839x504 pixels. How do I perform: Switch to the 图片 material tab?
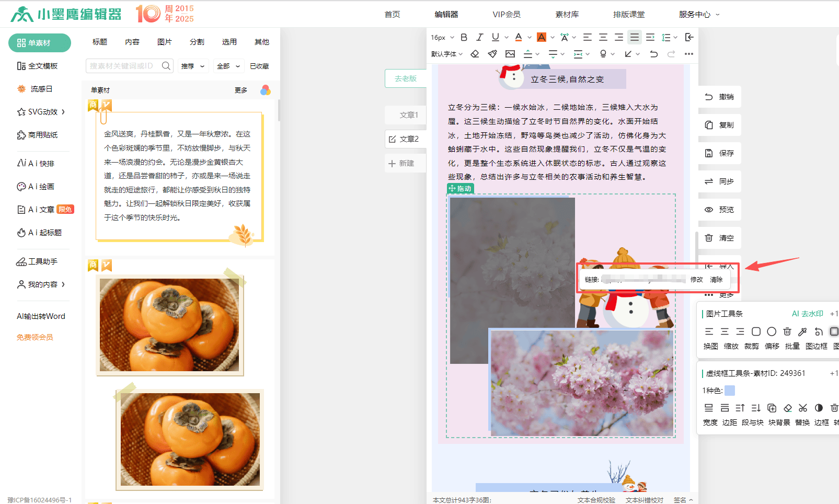point(164,42)
